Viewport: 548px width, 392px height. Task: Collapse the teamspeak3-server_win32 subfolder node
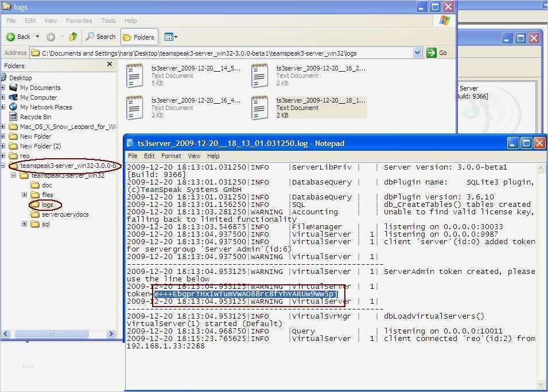(14, 175)
